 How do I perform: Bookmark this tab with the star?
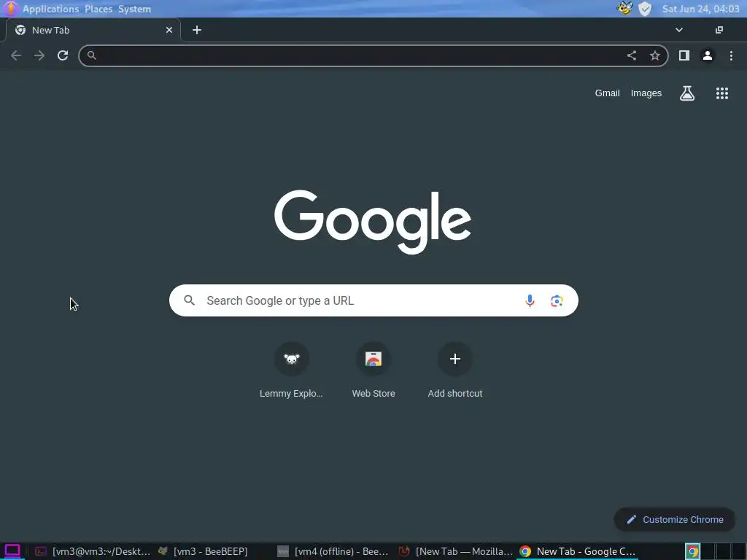pyautogui.click(x=655, y=55)
